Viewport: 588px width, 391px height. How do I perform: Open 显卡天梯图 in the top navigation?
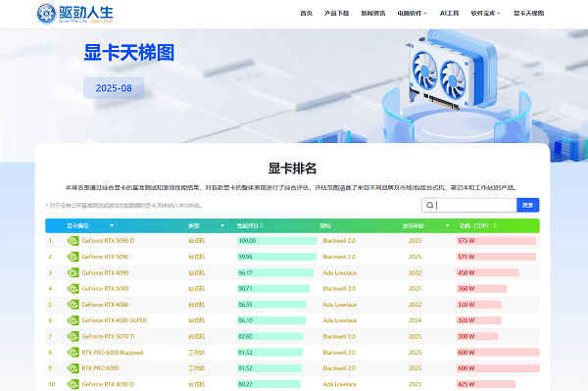point(529,13)
